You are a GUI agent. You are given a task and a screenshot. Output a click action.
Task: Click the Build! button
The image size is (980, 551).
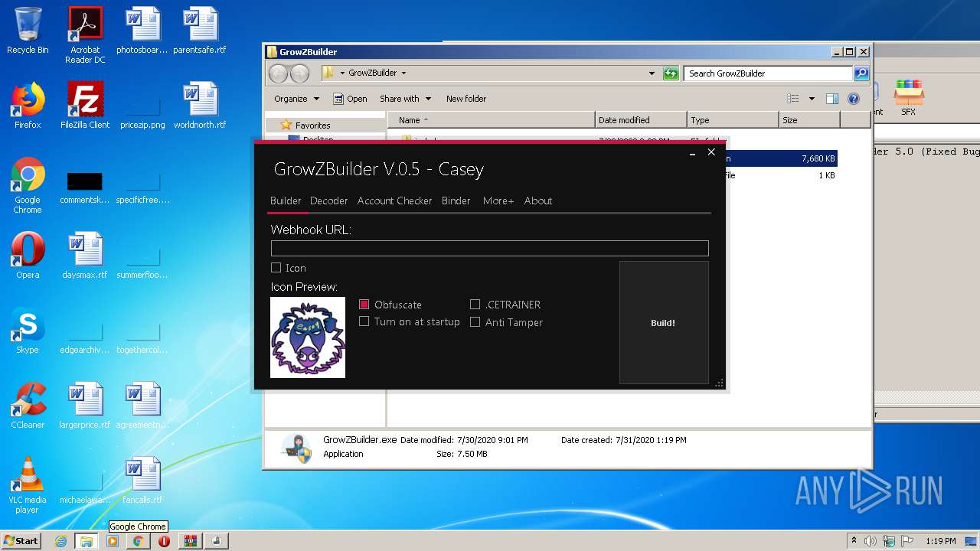coord(664,322)
